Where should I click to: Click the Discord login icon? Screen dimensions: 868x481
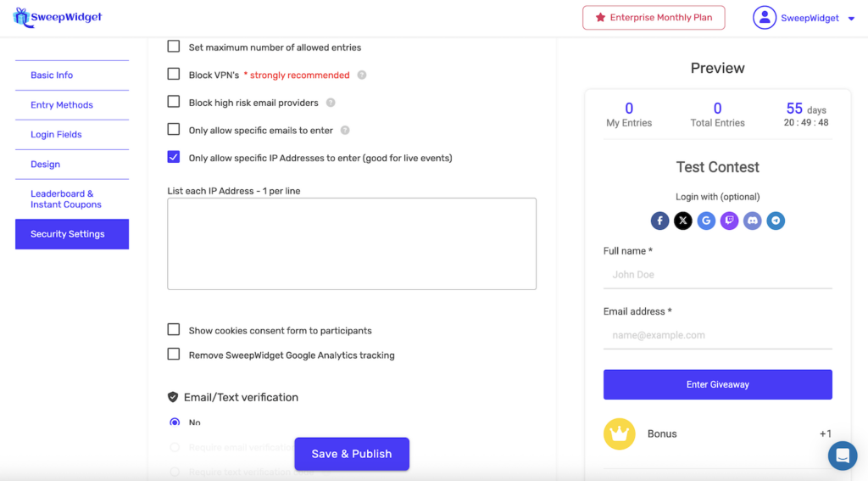[752, 221]
